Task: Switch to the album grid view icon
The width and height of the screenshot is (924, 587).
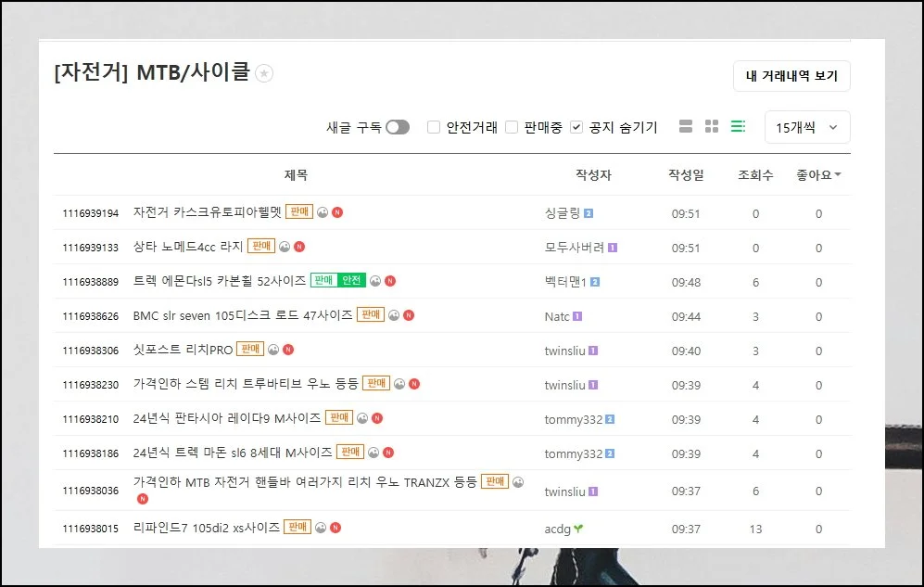Action: point(712,127)
